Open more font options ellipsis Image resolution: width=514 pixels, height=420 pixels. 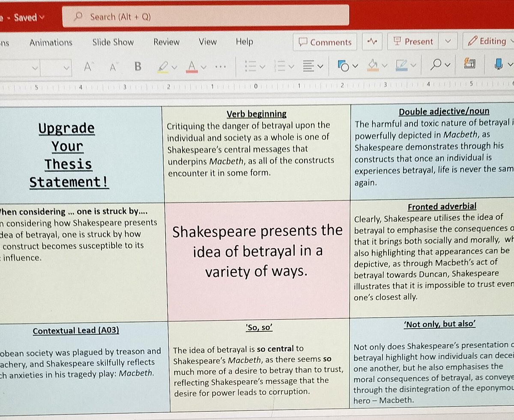[x=220, y=67]
